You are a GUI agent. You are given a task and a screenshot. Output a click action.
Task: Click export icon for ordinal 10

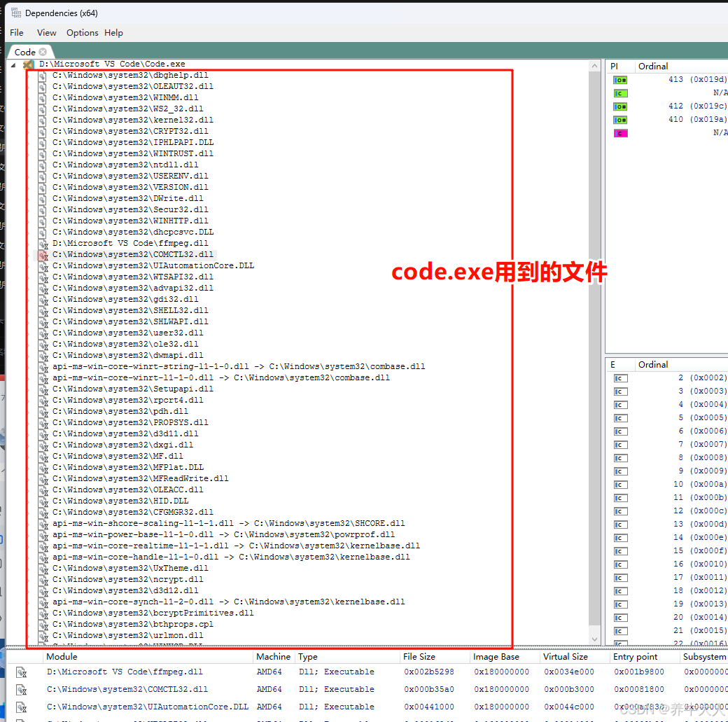pyautogui.click(x=620, y=485)
